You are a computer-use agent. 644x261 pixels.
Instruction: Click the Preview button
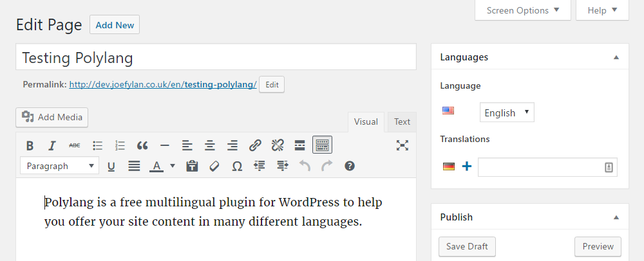point(598,246)
